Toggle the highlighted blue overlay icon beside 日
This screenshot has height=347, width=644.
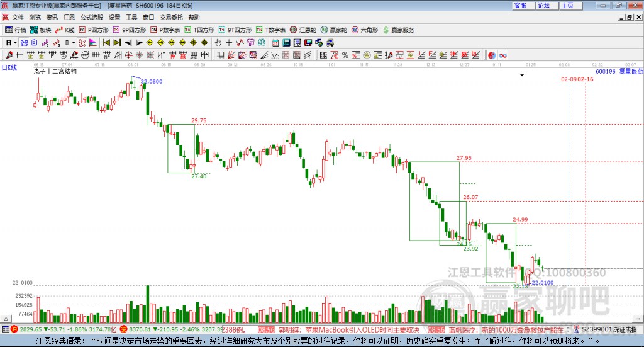pyautogui.click(x=24, y=43)
